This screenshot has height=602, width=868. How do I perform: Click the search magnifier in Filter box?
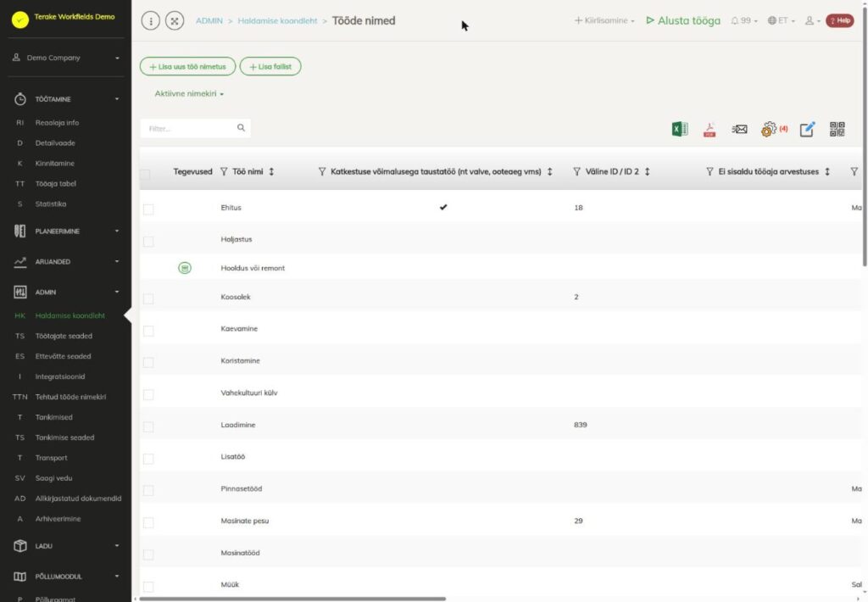point(241,128)
